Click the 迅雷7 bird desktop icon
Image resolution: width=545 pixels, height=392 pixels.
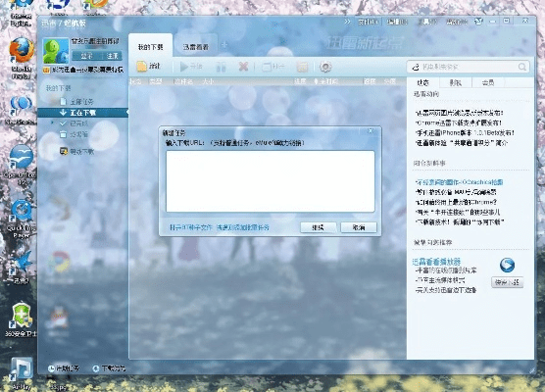coord(22,263)
